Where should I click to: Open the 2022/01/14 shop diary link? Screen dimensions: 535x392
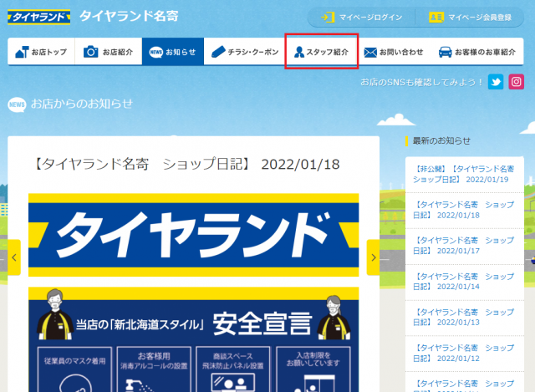(x=464, y=281)
